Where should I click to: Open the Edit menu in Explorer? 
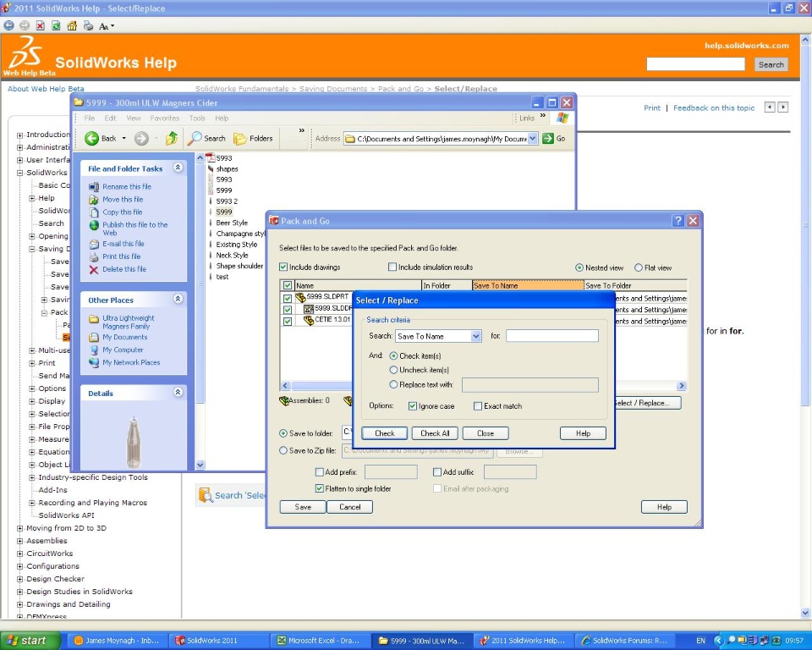[110, 118]
